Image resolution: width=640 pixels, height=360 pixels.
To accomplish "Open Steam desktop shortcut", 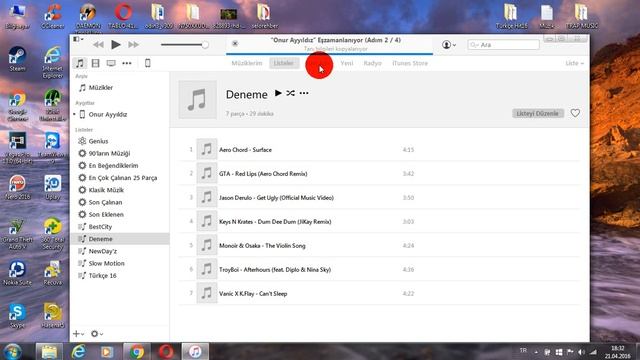I will coord(17,59).
